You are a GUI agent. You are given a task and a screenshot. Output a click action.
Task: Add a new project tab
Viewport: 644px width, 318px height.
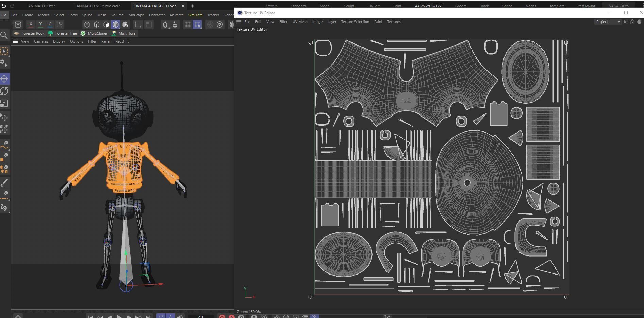192,6
